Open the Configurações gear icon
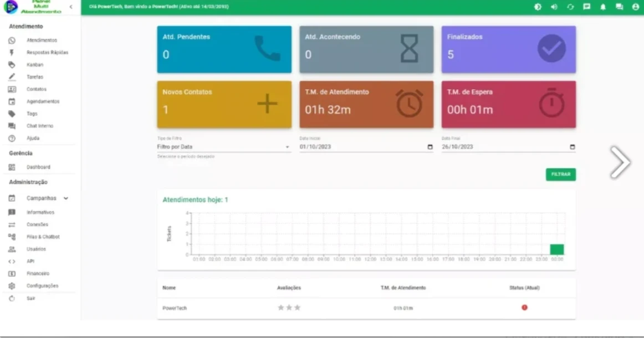644x338 pixels. coord(12,286)
